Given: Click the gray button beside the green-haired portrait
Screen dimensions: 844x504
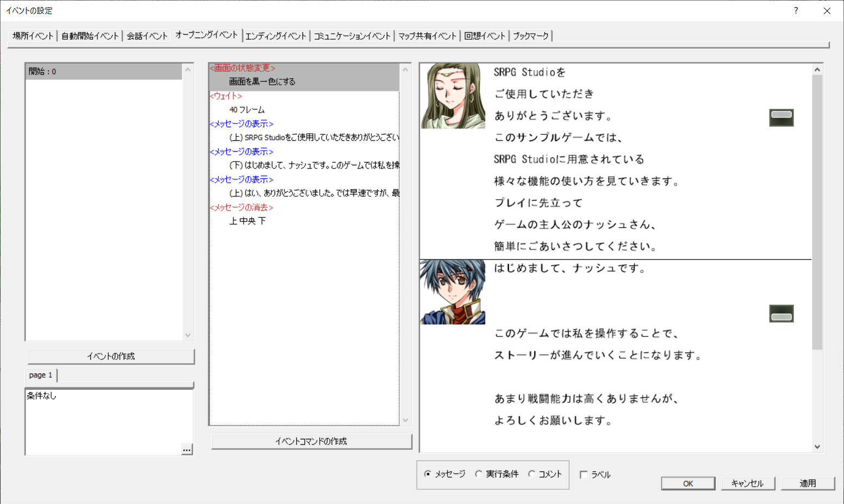Looking at the screenshot, I should tap(781, 117).
